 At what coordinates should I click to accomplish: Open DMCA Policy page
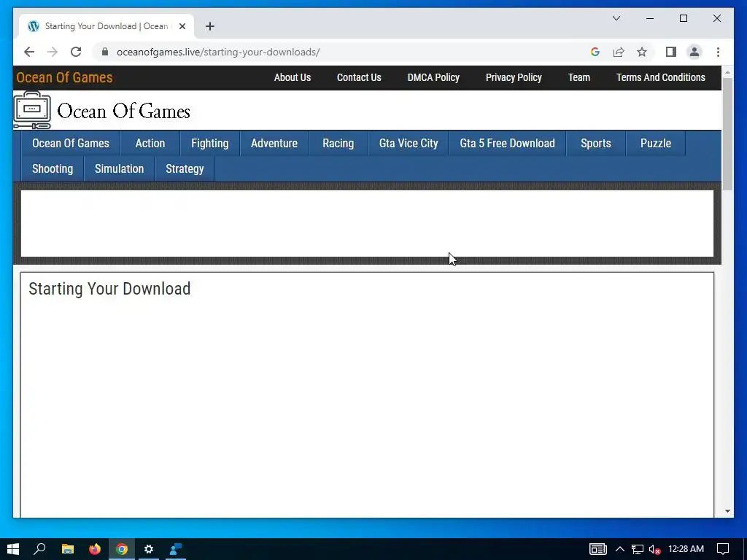(433, 77)
